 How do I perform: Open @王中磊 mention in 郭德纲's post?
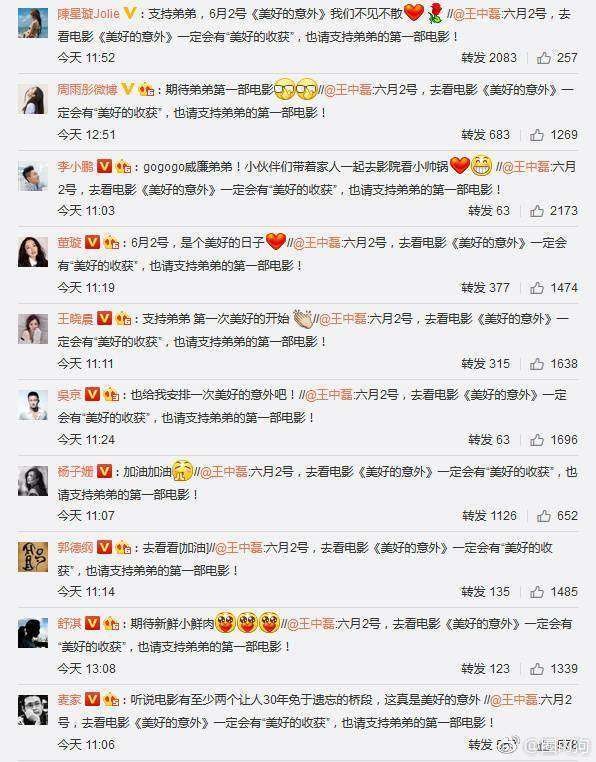(239, 548)
